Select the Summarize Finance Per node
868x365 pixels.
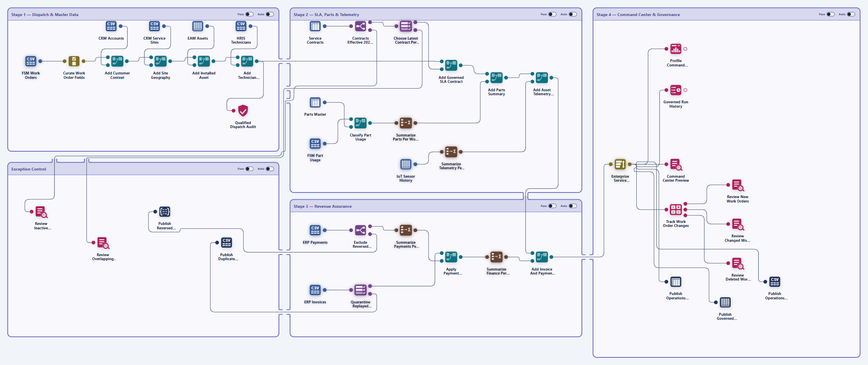[497, 257]
